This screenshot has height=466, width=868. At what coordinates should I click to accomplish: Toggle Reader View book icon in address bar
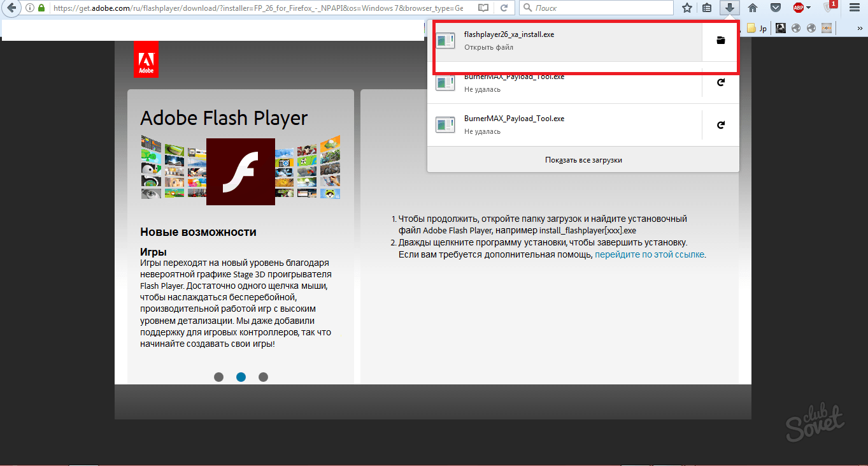coord(483,8)
